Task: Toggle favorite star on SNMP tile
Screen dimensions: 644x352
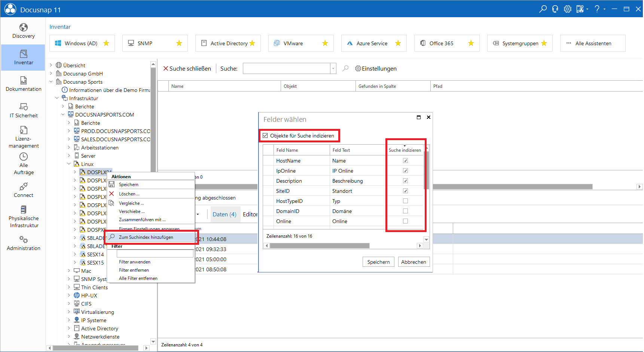Action: click(x=179, y=43)
